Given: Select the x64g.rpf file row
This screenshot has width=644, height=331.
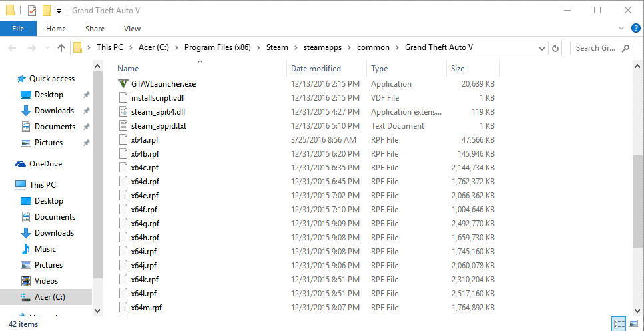Looking at the screenshot, I should click(x=307, y=224).
